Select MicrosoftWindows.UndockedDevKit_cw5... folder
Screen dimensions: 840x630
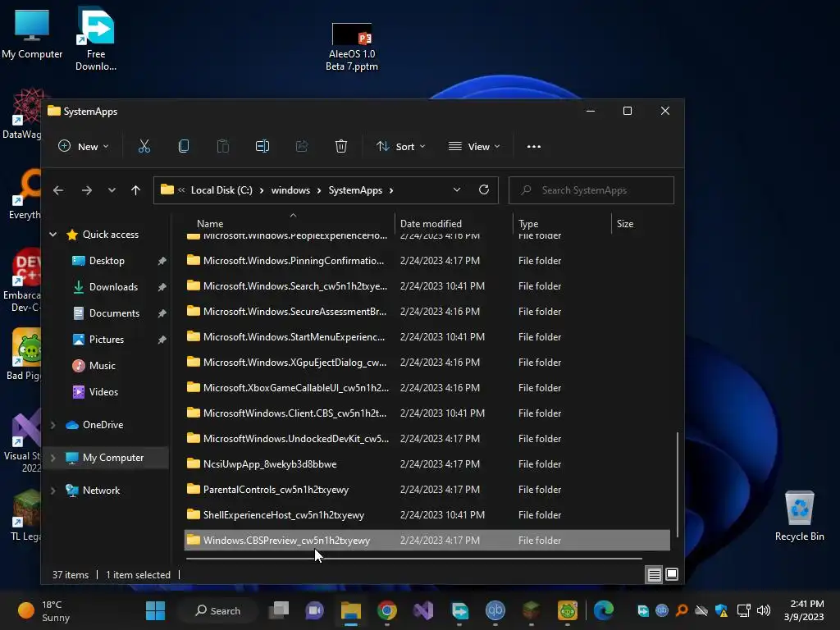coord(427,439)
